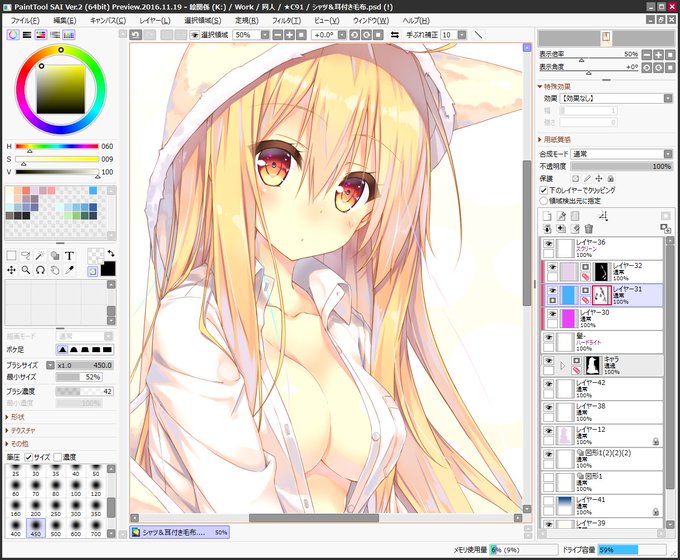Zoom in with toolbar plus button
The height and width of the screenshot is (560, 680).
[x=289, y=35]
